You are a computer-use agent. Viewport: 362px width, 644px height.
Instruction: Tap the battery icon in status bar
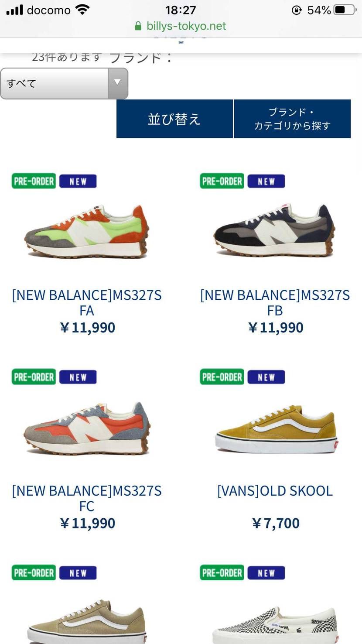pos(345,10)
